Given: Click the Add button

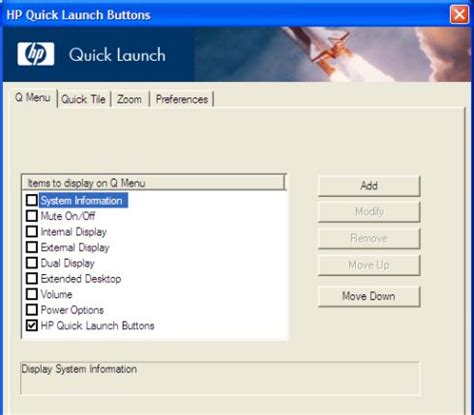Looking at the screenshot, I should (x=369, y=186).
